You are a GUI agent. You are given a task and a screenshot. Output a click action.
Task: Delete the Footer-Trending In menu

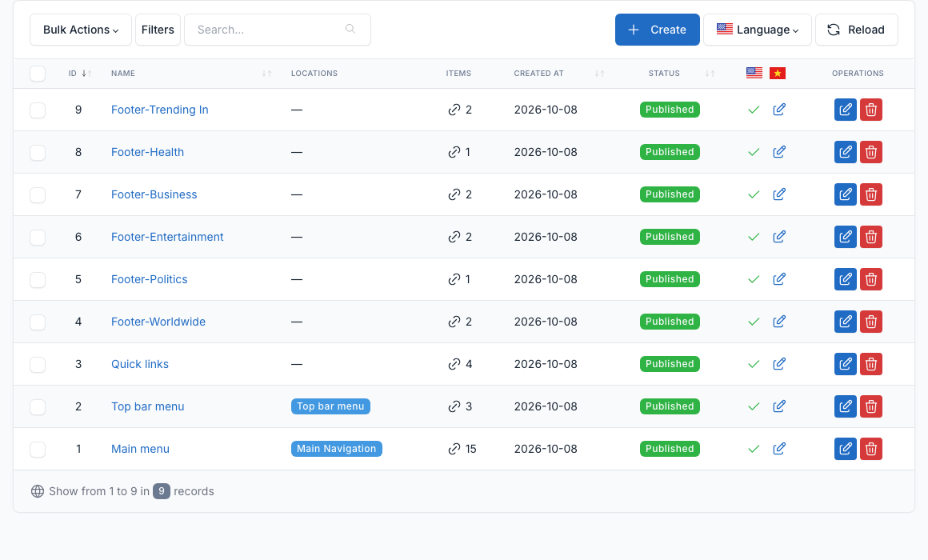pyautogui.click(x=871, y=110)
